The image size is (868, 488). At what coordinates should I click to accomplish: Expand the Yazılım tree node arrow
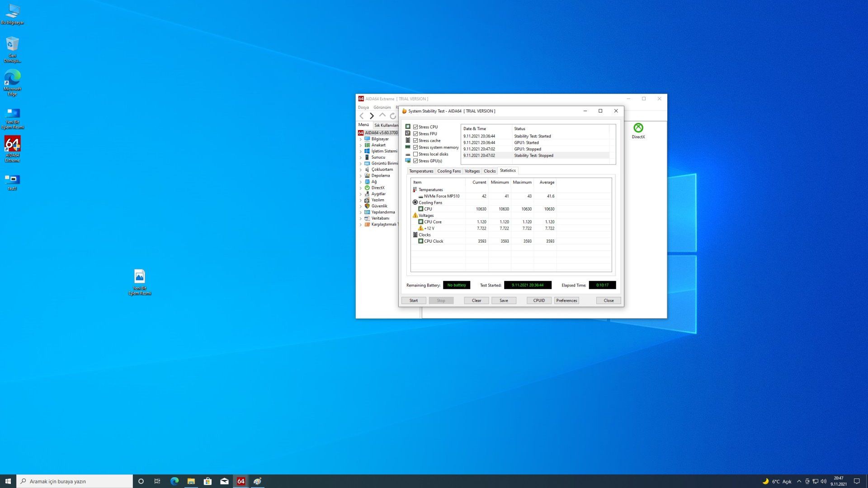point(361,200)
